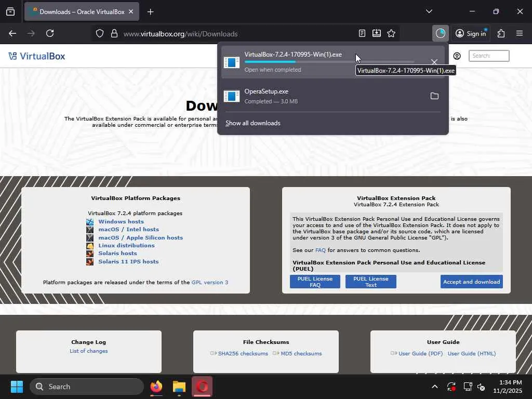The width and height of the screenshot is (532, 399).
Task: Click the PUEL License Text button
Action: click(x=371, y=282)
